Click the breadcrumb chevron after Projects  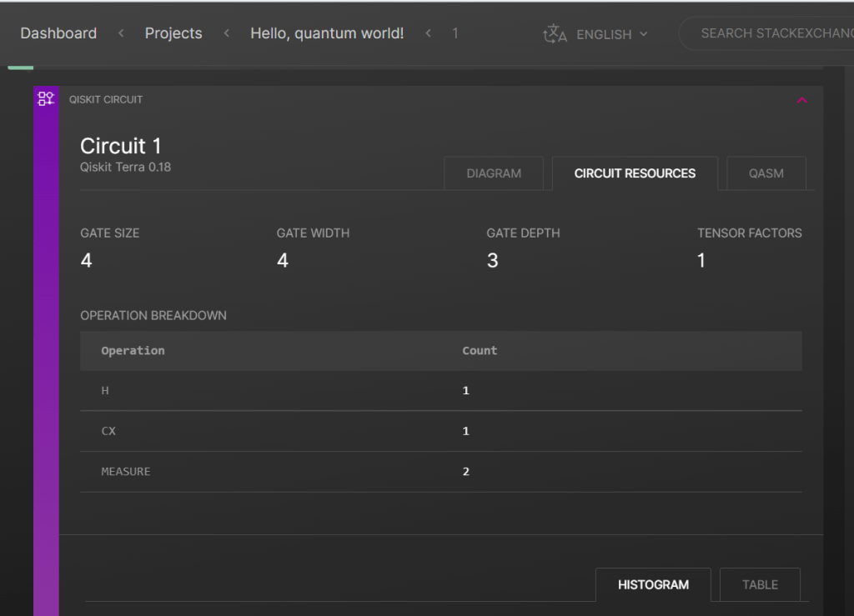click(x=226, y=33)
